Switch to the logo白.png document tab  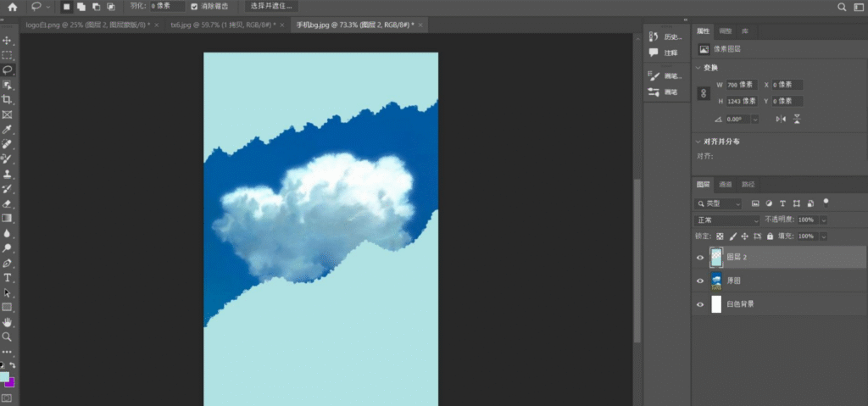(88, 25)
